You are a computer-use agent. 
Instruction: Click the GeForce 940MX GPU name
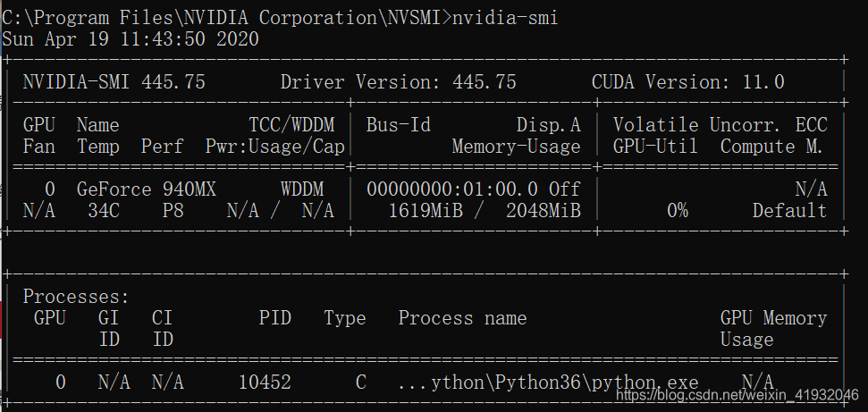tap(147, 189)
